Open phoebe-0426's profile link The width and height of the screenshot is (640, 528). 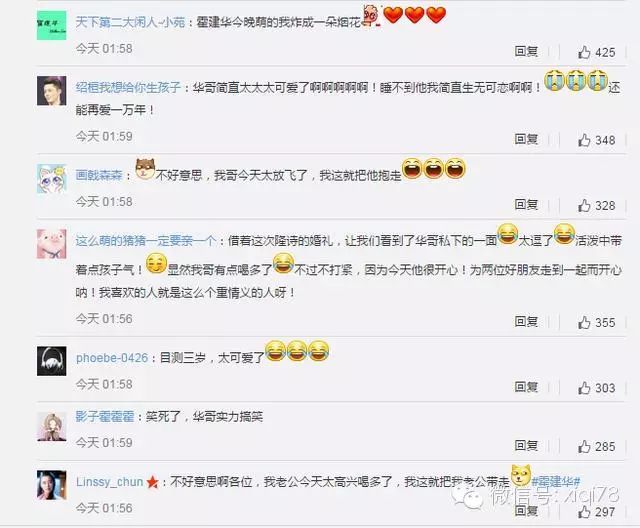tap(112, 358)
